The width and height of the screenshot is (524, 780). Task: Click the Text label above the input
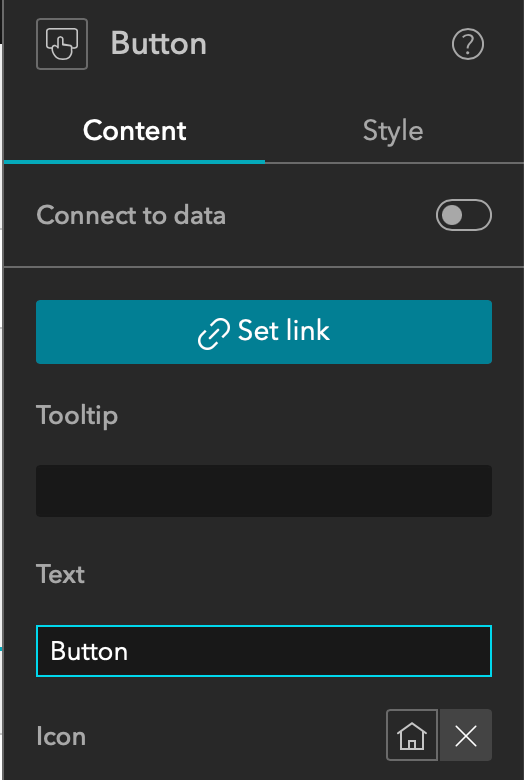pos(60,574)
